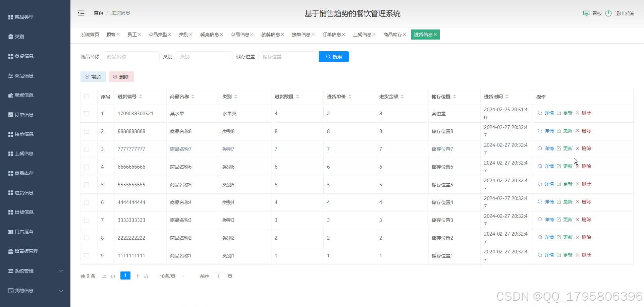Check the row for 商品名称1
Viewport: 644px width, 307px height.
pos(87,256)
